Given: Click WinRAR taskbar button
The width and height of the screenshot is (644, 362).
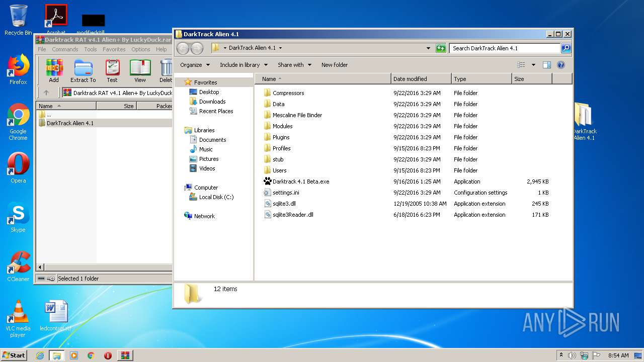Looking at the screenshot, I should [125, 355].
